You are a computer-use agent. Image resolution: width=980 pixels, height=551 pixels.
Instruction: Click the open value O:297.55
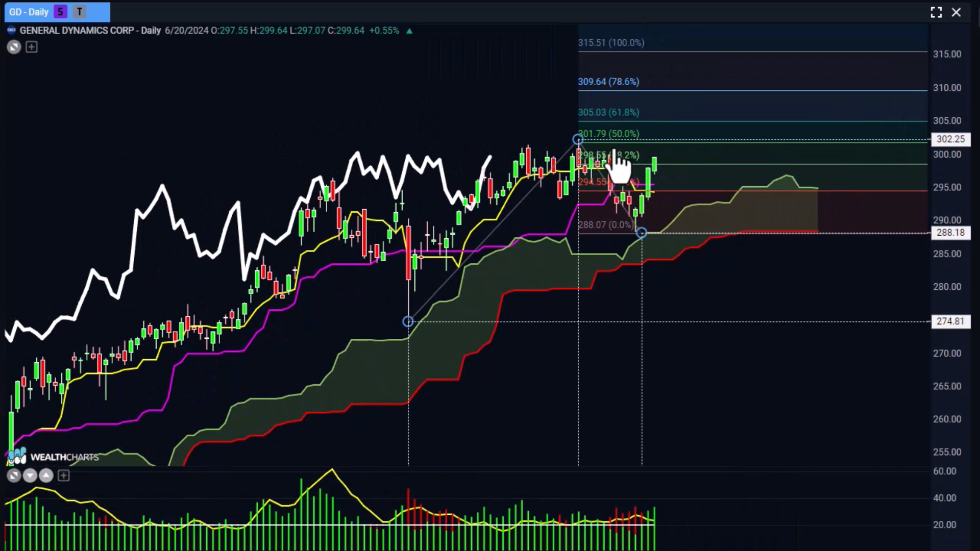[x=229, y=31]
